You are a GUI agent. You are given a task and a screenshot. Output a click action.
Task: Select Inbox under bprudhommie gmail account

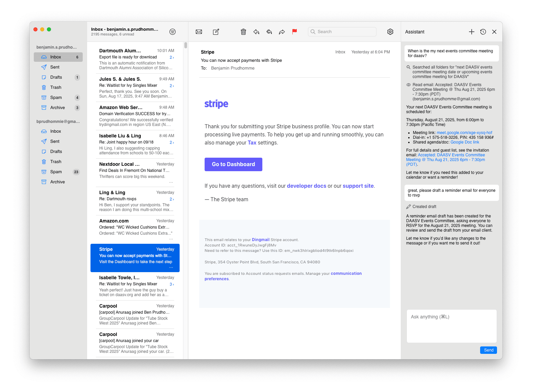point(58,131)
